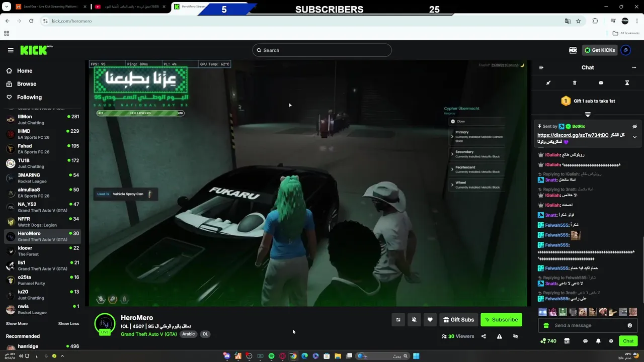Image resolution: width=644 pixels, height=362 pixels.
Task: Reload the page in browser
Action: pyautogui.click(x=31, y=21)
